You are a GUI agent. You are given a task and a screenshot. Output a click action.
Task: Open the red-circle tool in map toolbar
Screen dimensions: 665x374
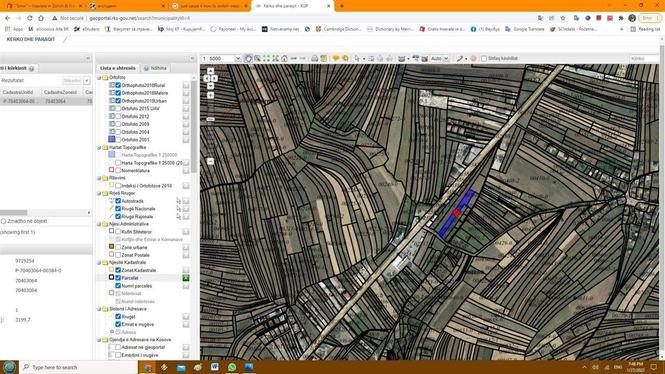pyautogui.click(x=473, y=59)
